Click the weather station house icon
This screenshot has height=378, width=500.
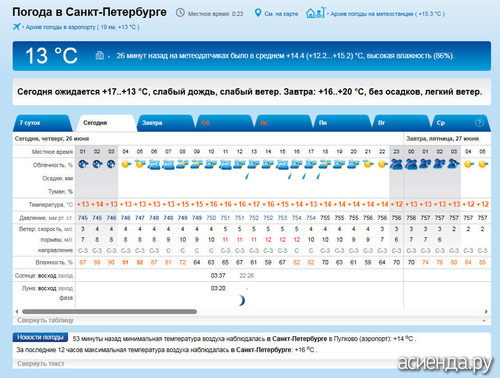tap(315, 13)
